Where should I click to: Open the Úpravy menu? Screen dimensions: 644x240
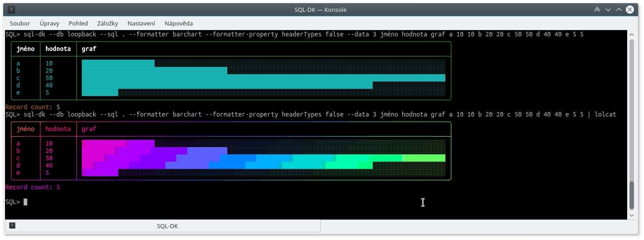[x=50, y=23]
